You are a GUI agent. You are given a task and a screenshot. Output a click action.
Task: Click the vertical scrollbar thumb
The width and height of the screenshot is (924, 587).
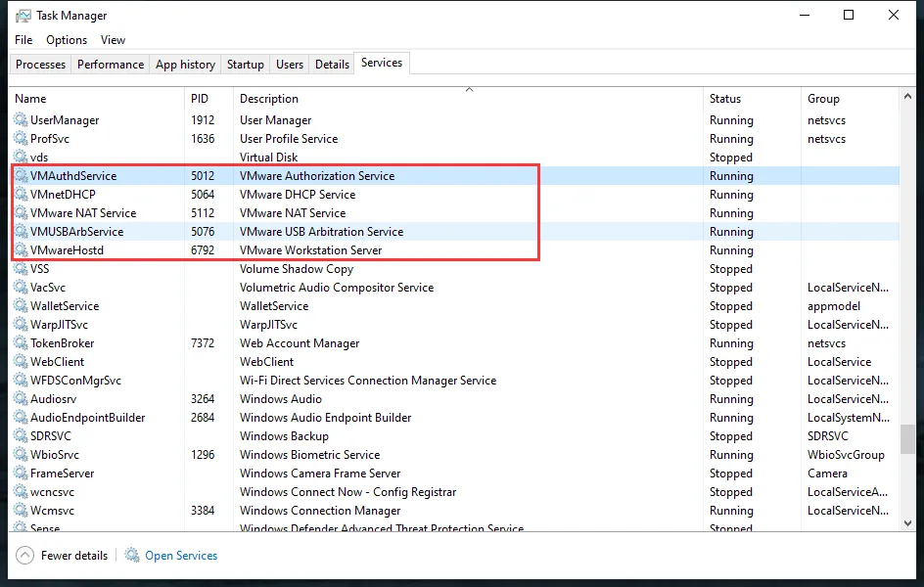(907, 439)
